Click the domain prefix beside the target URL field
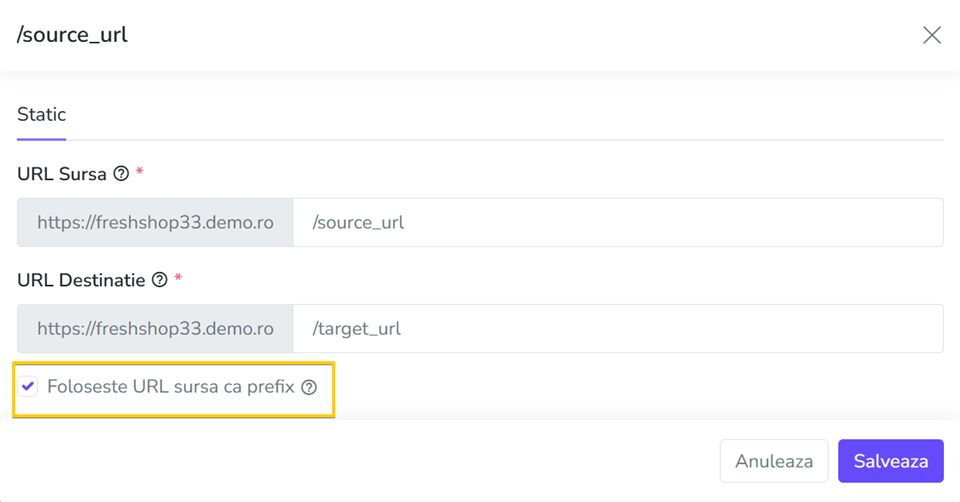This screenshot has width=960, height=502. pyautogui.click(x=155, y=329)
